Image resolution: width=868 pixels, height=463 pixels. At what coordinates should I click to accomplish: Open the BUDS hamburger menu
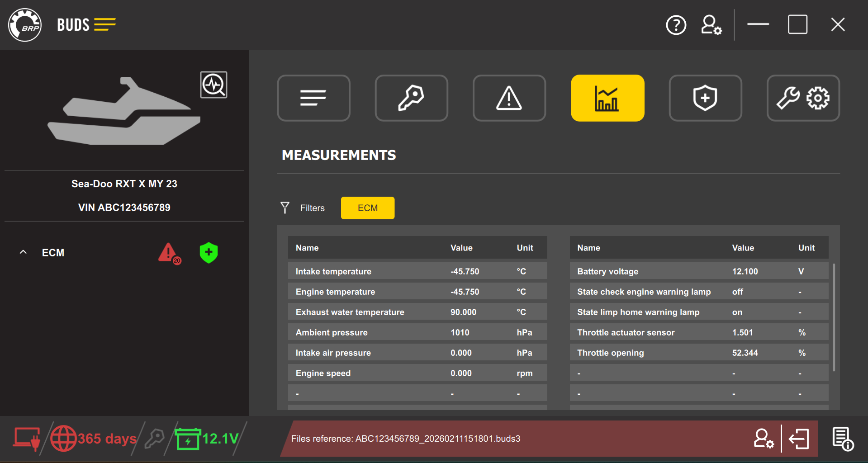[x=105, y=24]
